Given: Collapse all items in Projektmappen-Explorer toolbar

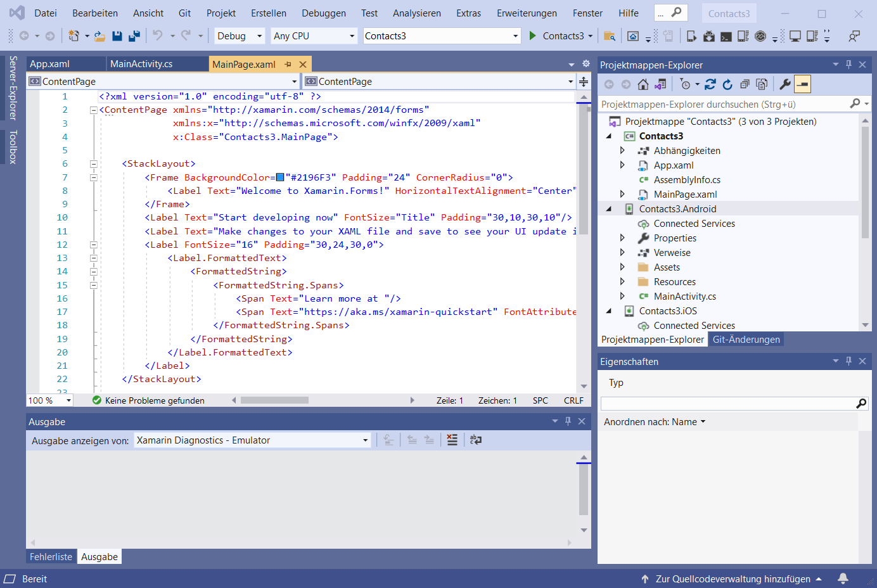Looking at the screenshot, I should 745,84.
